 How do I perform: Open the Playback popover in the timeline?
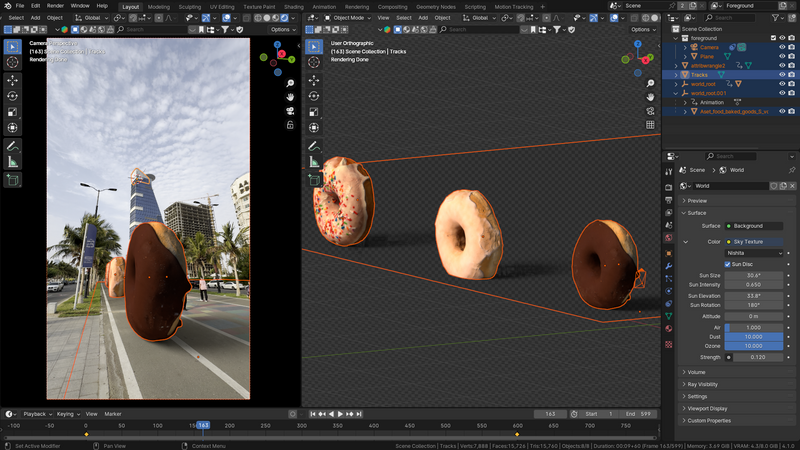[x=37, y=413]
